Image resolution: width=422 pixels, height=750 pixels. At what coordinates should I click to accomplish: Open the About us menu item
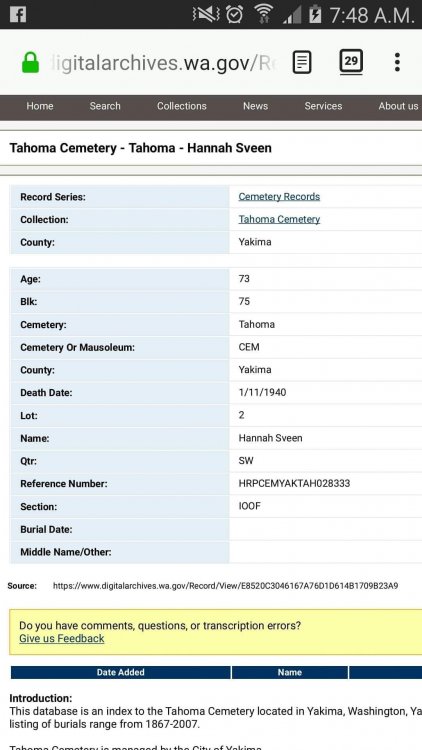(398, 106)
